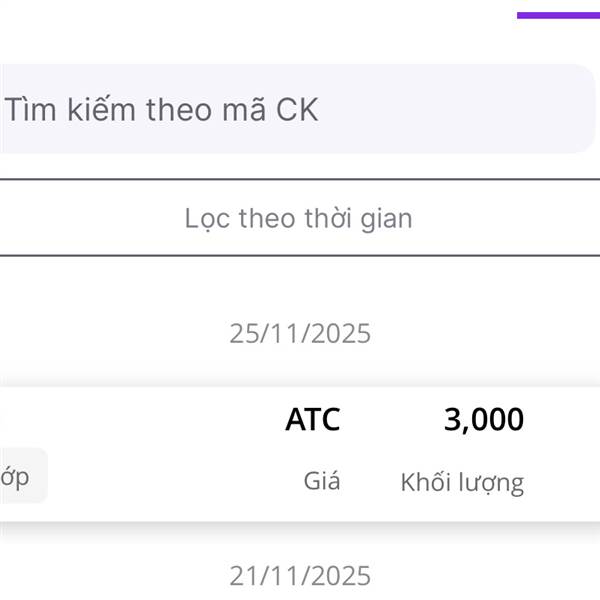Click the "Khối lượng" label
Image resolution: width=600 pixels, height=600 pixels.
tap(462, 483)
